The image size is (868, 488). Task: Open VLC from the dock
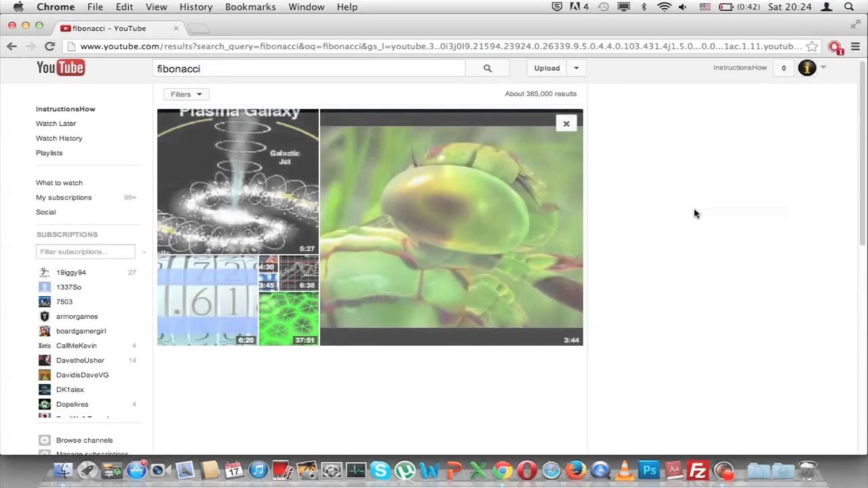[625, 470]
